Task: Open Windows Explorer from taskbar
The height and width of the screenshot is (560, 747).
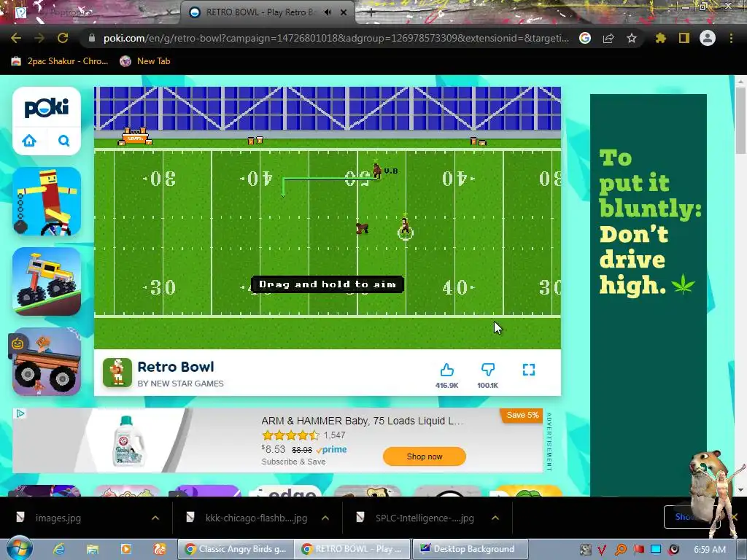Action: [92, 549]
